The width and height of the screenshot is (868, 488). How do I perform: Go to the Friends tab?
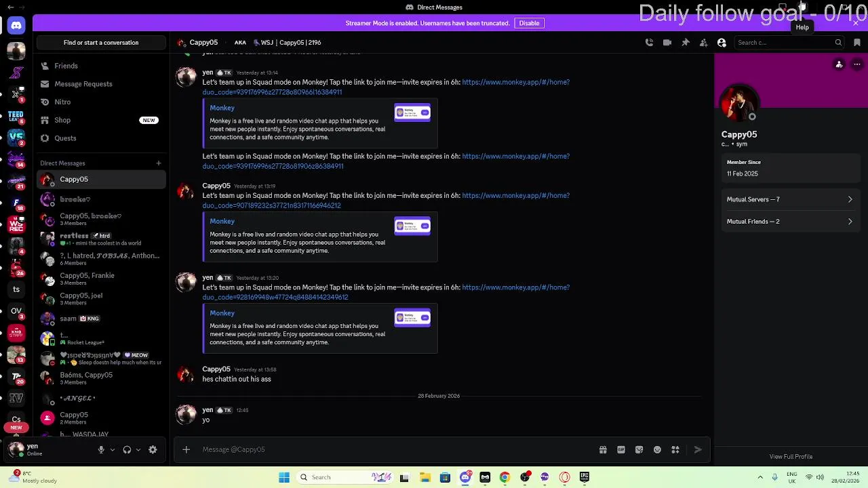tap(101, 66)
